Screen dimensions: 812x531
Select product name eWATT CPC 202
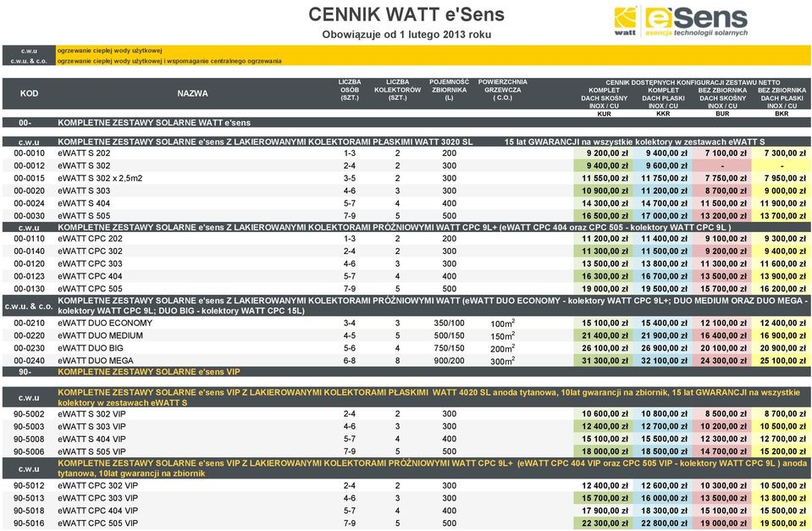click(90, 239)
